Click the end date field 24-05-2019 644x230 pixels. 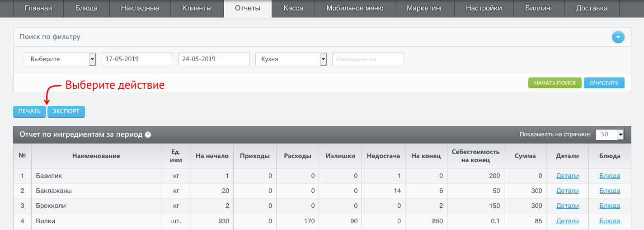coord(214,59)
